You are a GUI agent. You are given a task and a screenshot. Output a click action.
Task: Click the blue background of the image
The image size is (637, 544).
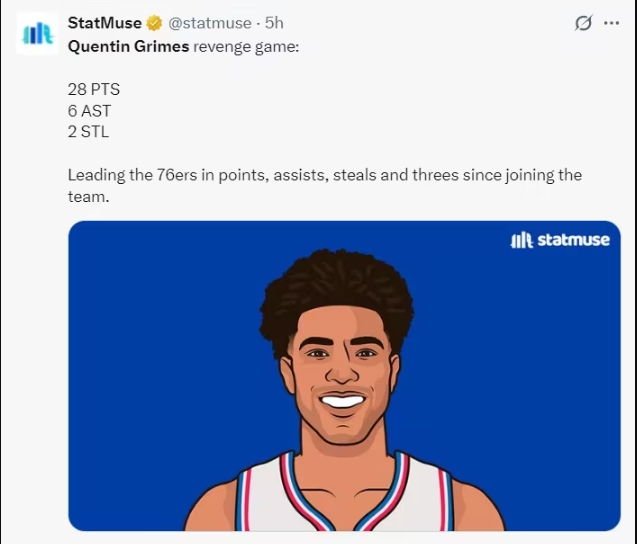pyautogui.click(x=150, y=350)
